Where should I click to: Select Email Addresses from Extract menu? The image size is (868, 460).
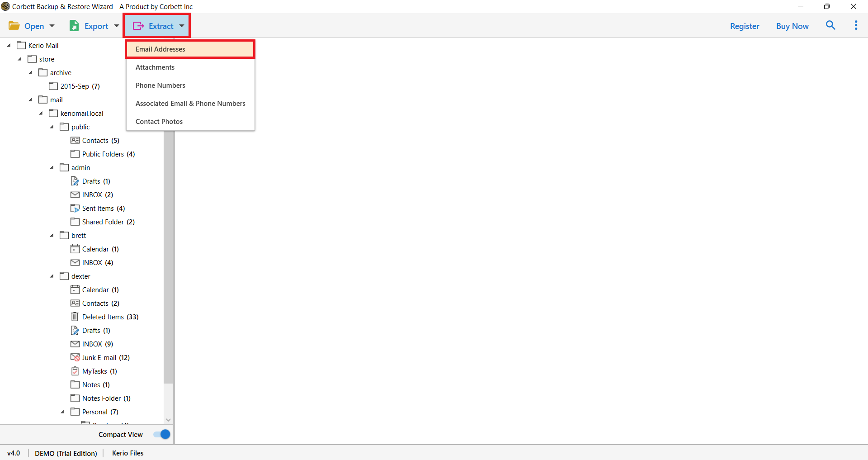(x=190, y=49)
